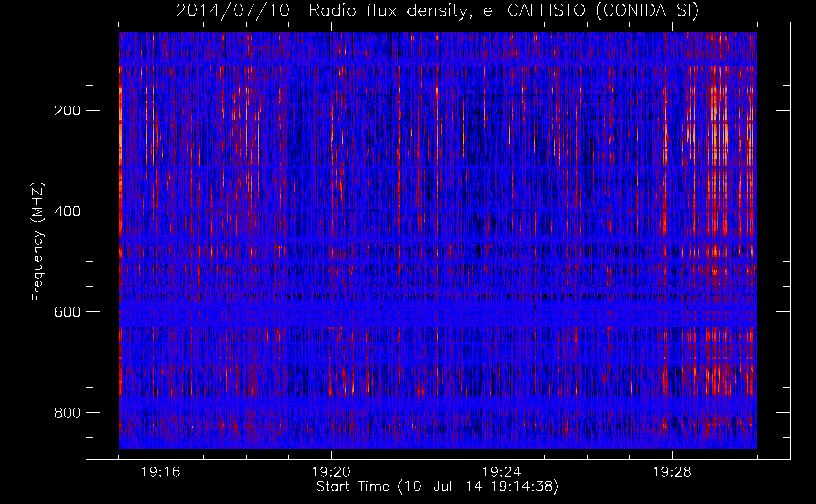Click the 19:20 time tick label
The height and width of the screenshot is (504, 816).
click(331, 472)
